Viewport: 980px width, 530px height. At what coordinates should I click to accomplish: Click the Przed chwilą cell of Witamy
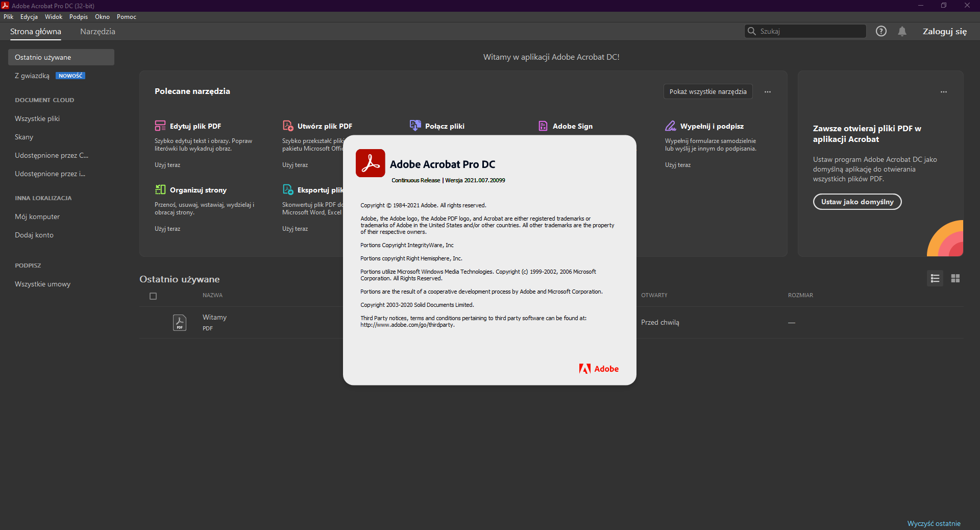point(660,322)
